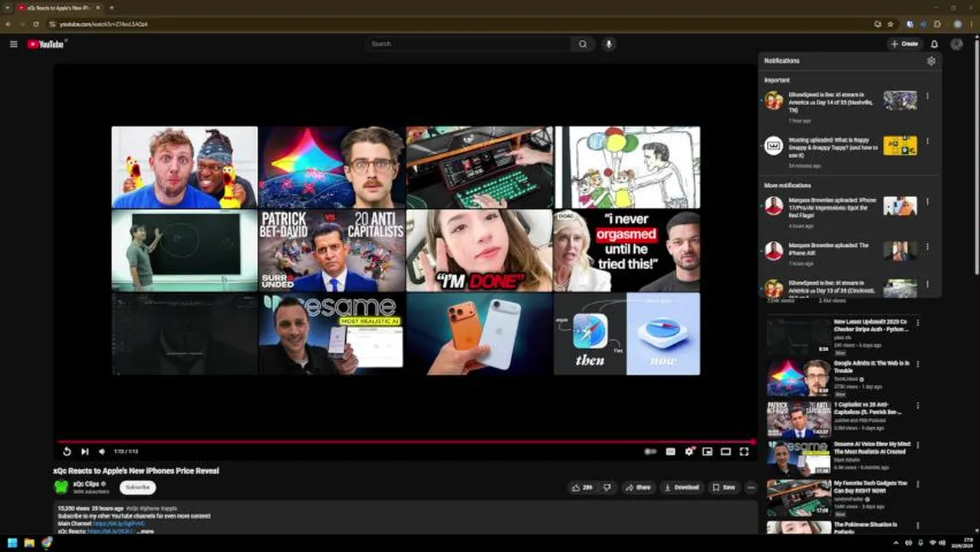Download the video
This screenshot has height=552, width=980.
tap(682, 487)
